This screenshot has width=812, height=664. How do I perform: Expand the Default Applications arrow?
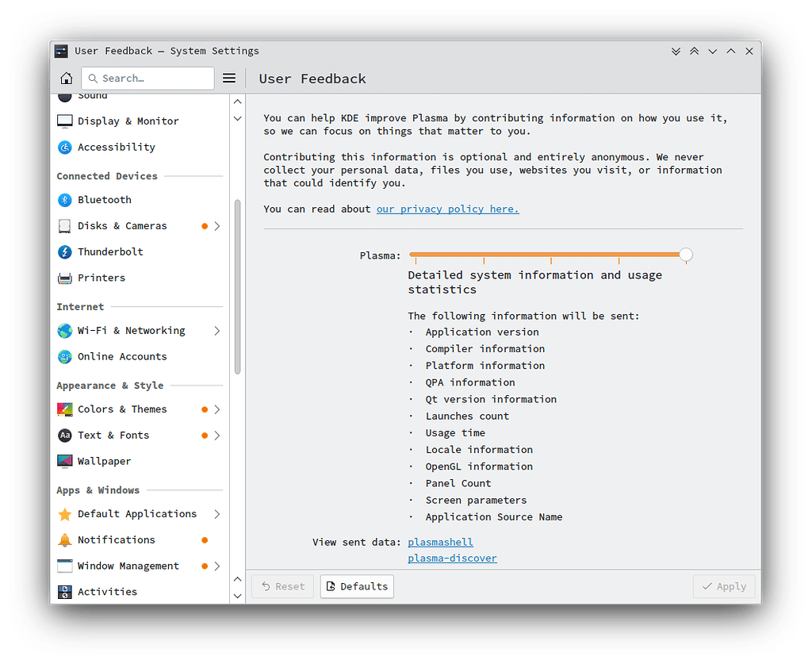pyautogui.click(x=216, y=514)
